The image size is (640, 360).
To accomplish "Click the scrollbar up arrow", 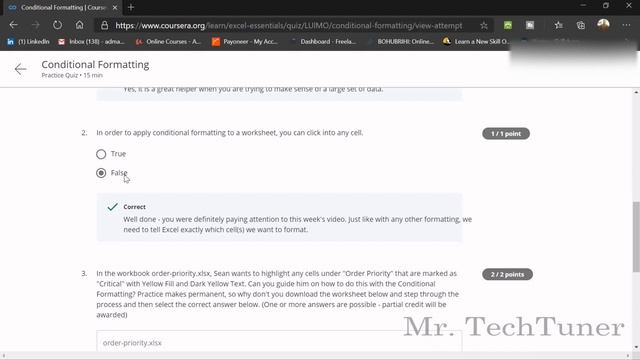I will [x=636, y=93].
